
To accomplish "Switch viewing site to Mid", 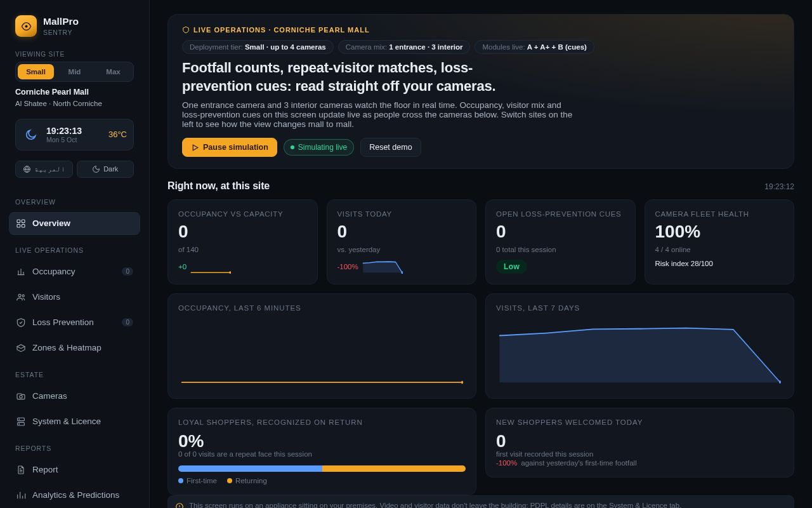I will (74, 72).
